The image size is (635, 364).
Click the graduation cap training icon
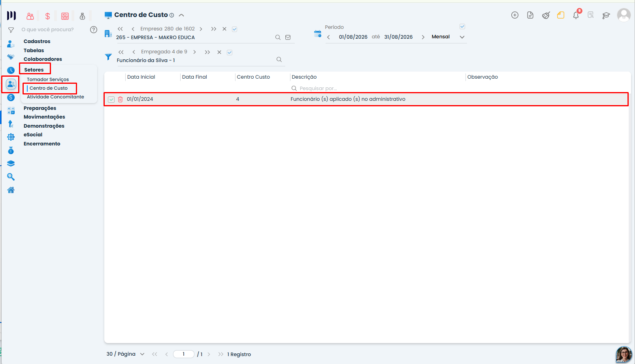click(x=606, y=15)
